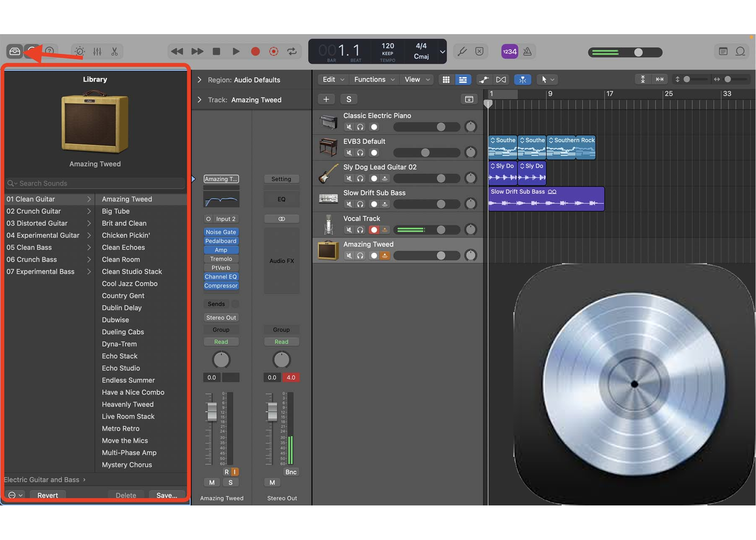Click the Scissors editors icon
Image resolution: width=756 pixels, height=540 pixels.
click(114, 51)
